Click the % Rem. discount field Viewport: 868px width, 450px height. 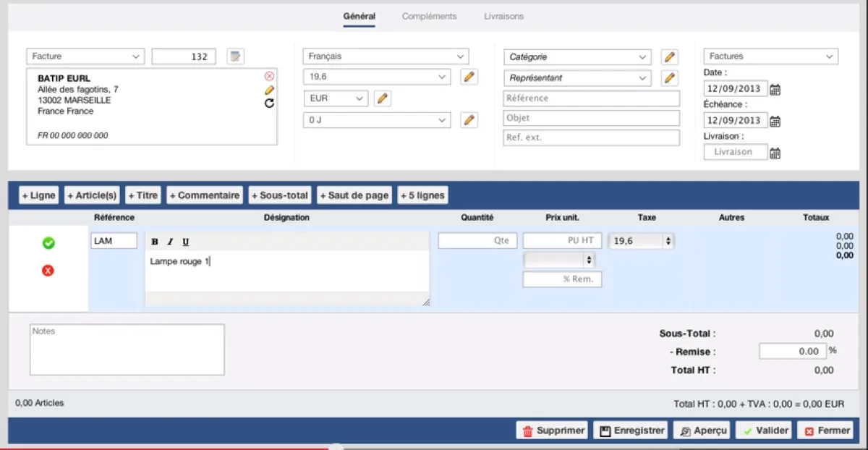(562, 279)
